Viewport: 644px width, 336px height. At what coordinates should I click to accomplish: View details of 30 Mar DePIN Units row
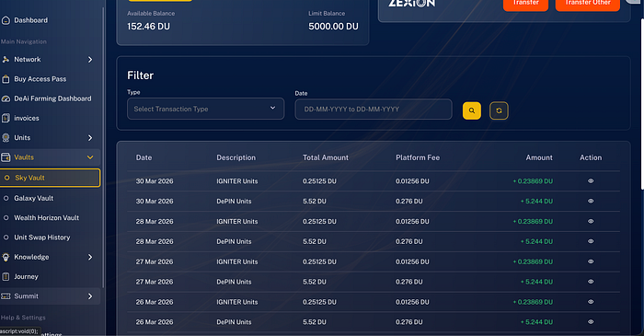[x=591, y=202]
